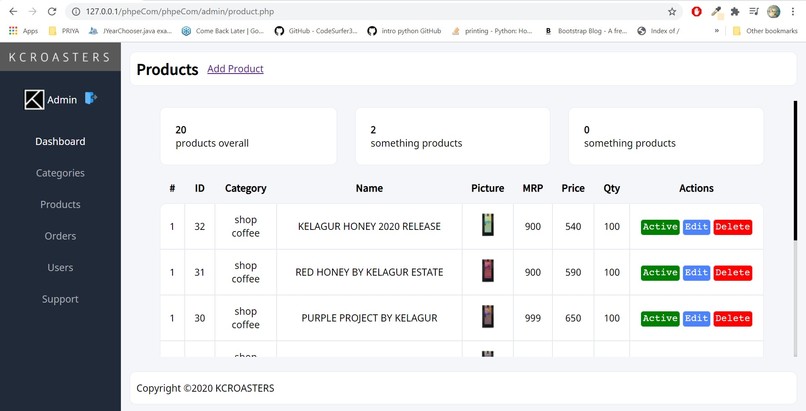Edit the RED HONEY BY KELAGUR ESTATE product
Image resolution: width=806 pixels, height=411 pixels.
click(697, 272)
